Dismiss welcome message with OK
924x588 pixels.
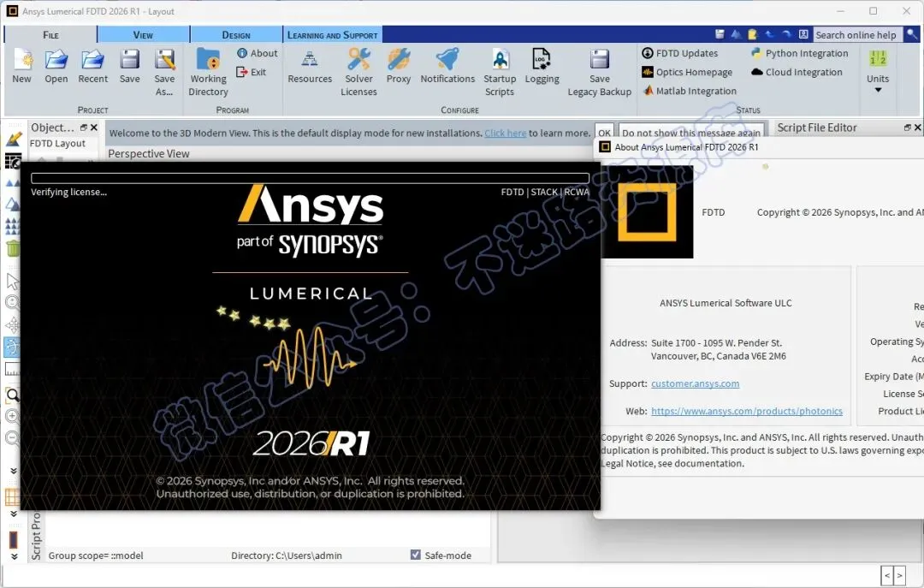coord(605,133)
